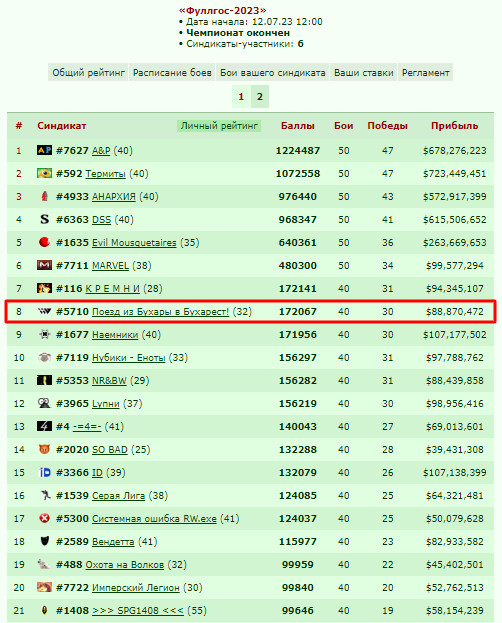Open the К Р Е М Н И link

point(112,289)
